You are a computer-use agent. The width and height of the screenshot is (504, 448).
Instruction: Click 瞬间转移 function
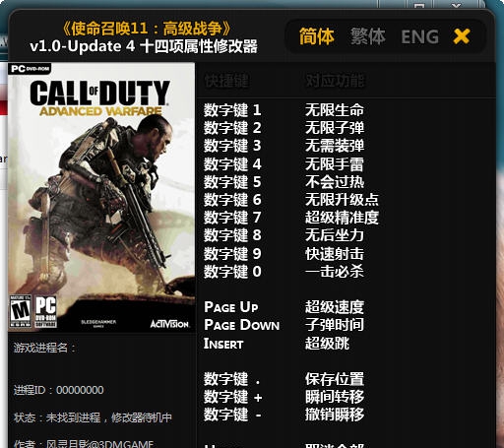pyautogui.click(x=335, y=397)
